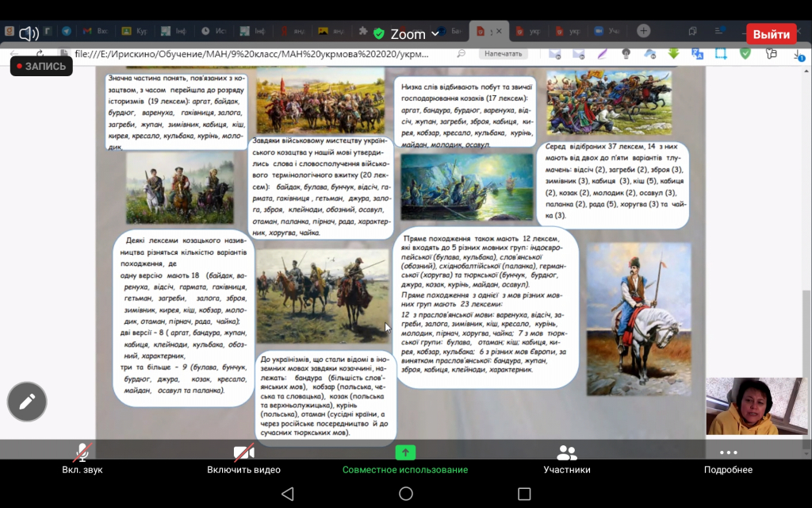
Task: Tap 'Совместное использование' share button
Action: [x=405, y=459]
